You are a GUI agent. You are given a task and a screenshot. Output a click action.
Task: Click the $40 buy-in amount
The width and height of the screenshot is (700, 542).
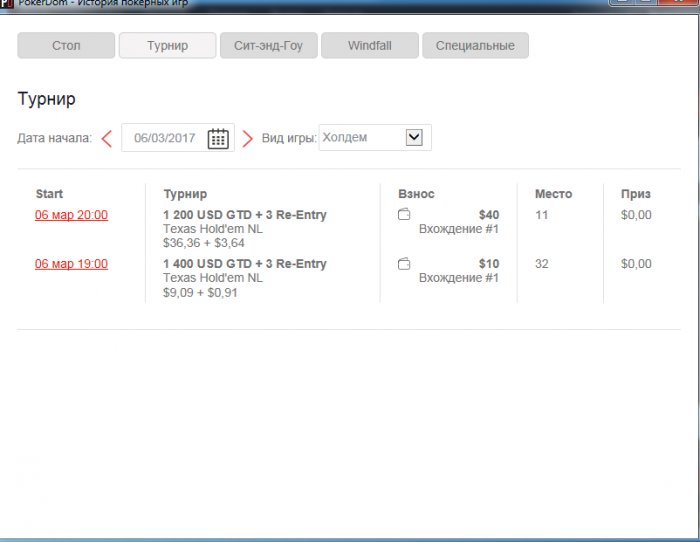[489, 215]
